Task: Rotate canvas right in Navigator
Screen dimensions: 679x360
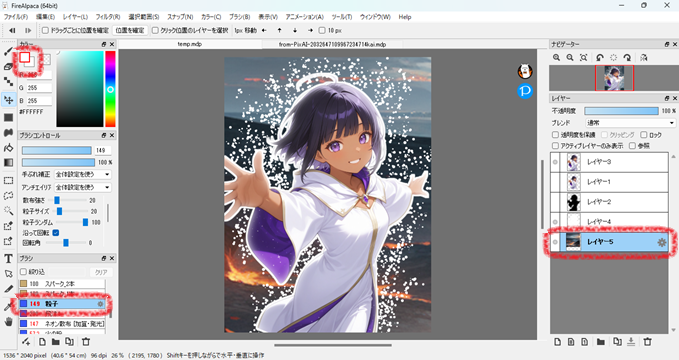Action: 627,57
